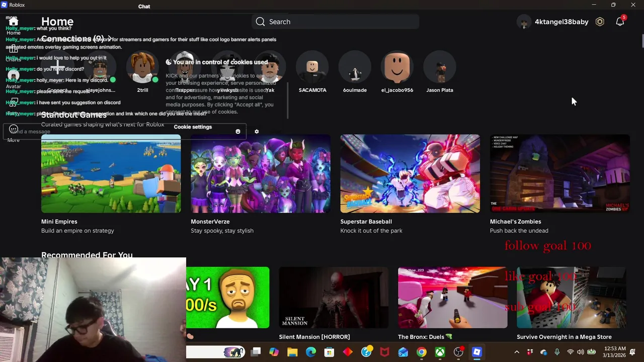Open McAfee from the taskbar

click(x=385, y=352)
